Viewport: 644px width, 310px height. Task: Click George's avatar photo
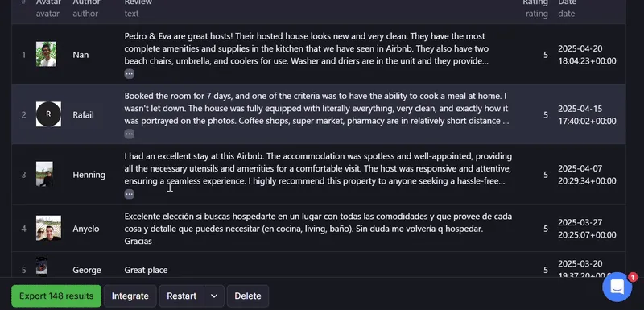click(x=42, y=267)
